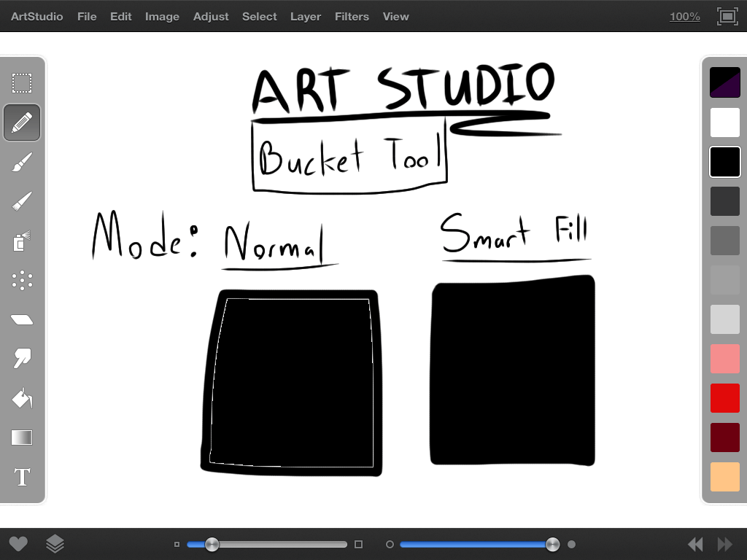Pick the white color swatch
This screenshot has width=747, height=560.
coord(724,122)
